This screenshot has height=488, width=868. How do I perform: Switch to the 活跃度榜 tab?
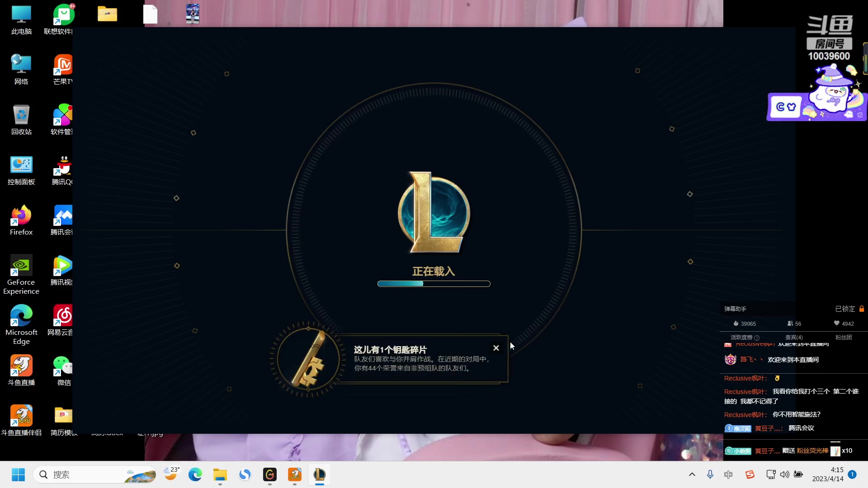pos(745,338)
